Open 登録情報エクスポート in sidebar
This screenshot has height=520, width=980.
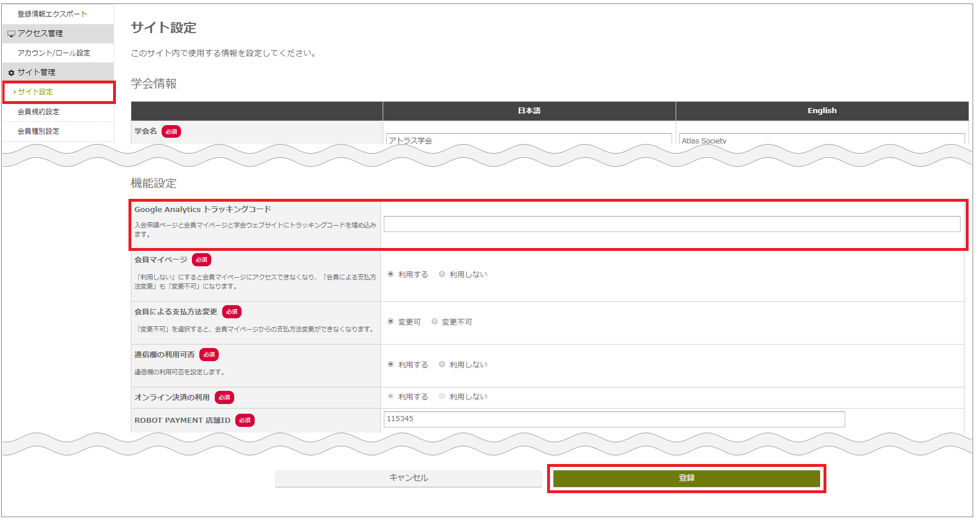click(52, 14)
